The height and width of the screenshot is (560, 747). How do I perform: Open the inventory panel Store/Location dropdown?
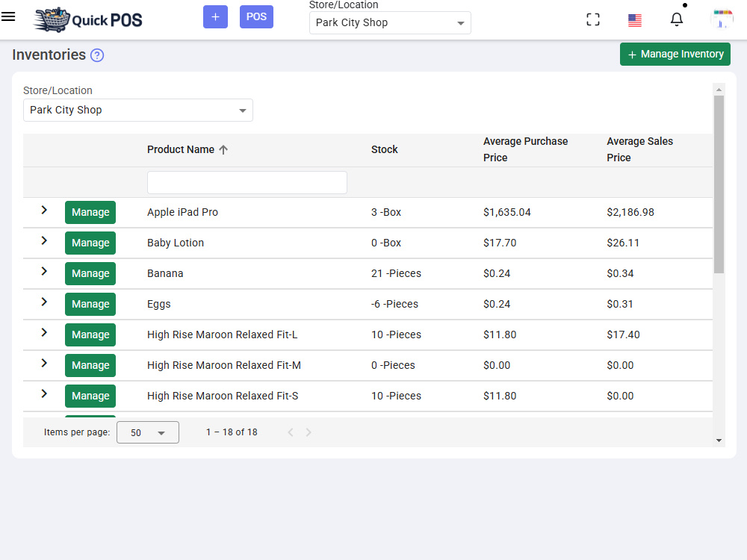(x=138, y=110)
